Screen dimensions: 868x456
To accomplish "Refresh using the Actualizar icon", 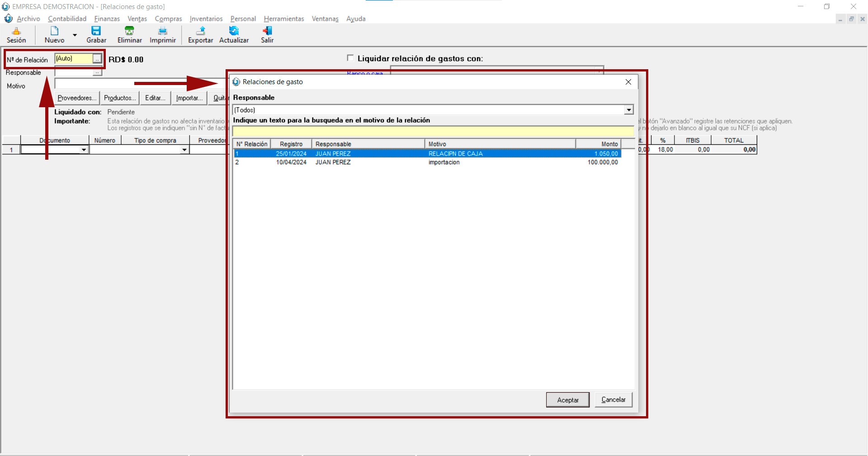I will tap(234, 35).
